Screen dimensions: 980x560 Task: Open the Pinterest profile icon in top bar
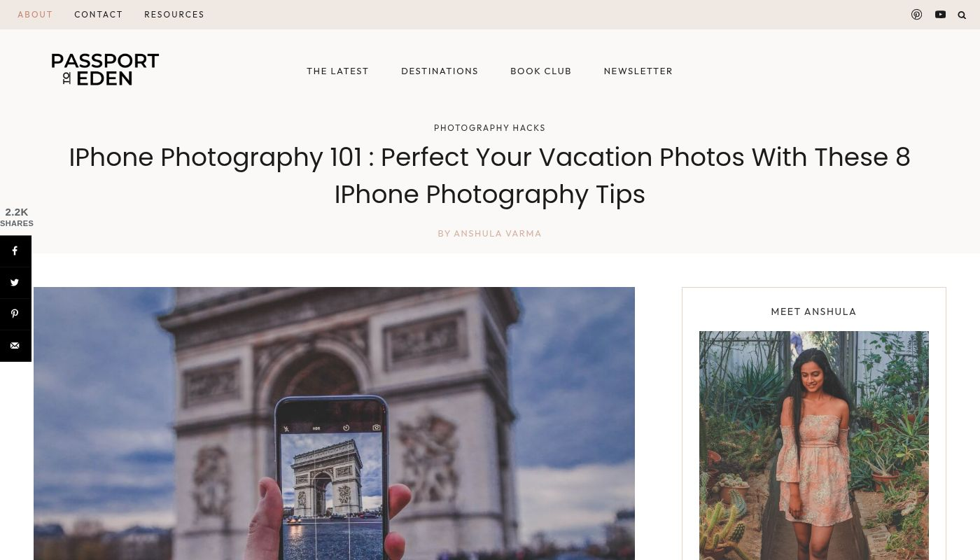pyautogui.click(x=916, y=14)
